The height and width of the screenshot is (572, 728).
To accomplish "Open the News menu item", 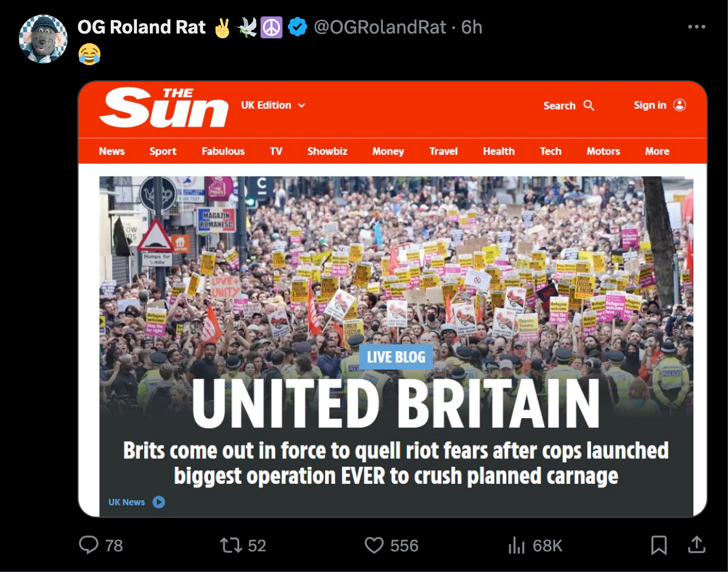I will [x=111, y=152].
